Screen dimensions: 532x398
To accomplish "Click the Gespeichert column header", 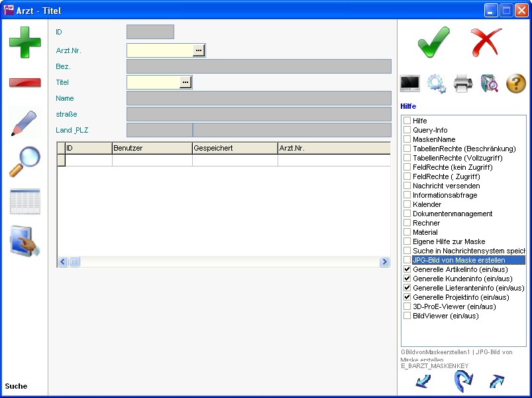I will (x=235, y=149).
